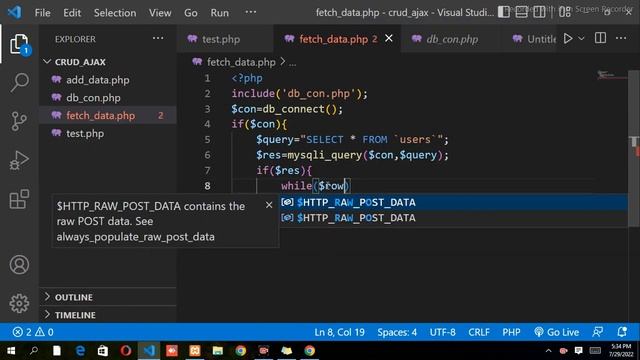This screenshot has height=360, width=640.
Task: Open the Run and Debug view
Action: pos(19,160)
